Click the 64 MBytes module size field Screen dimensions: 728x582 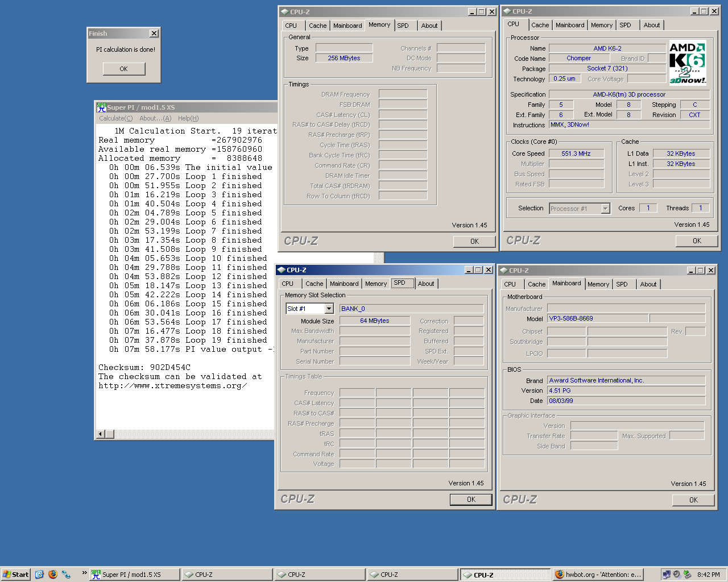375,321
